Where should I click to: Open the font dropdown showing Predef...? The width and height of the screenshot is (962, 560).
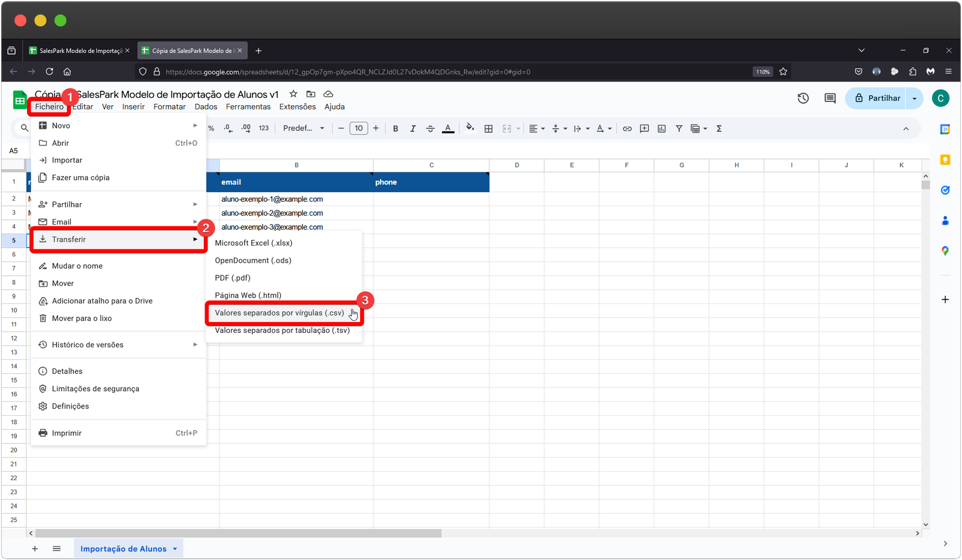pos(303,129)
